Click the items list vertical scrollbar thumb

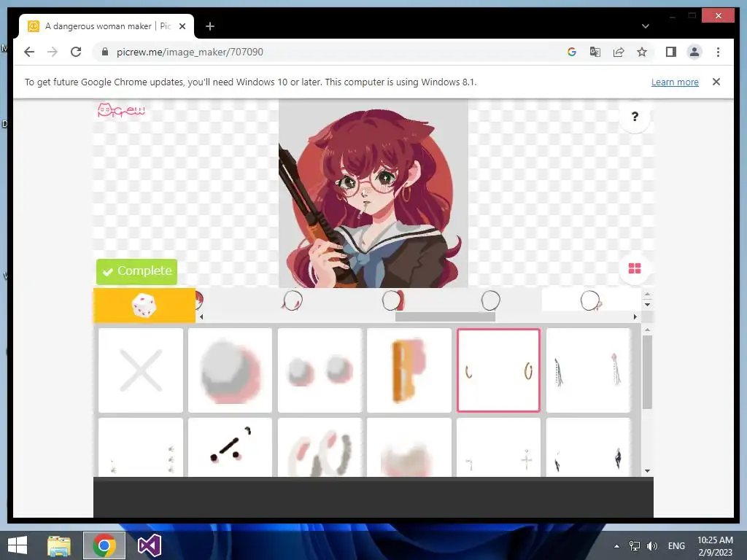647,372
